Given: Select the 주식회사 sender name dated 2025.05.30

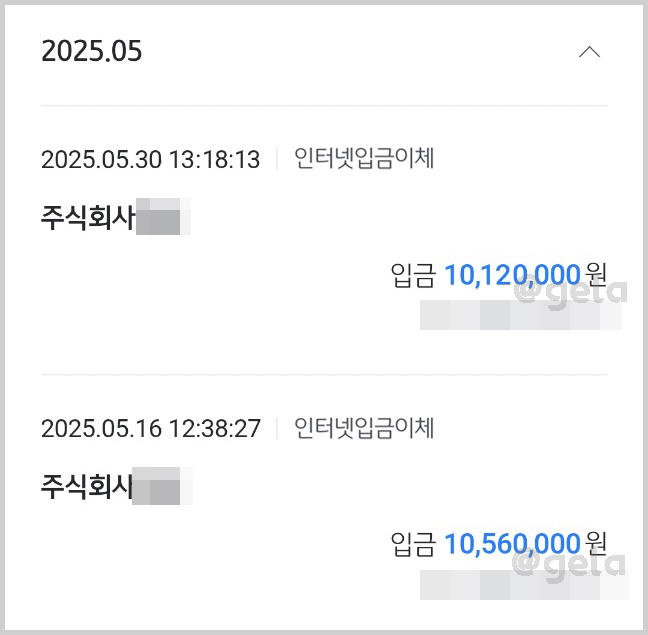Looking at the screenshot, I should [x=88, y=217].
